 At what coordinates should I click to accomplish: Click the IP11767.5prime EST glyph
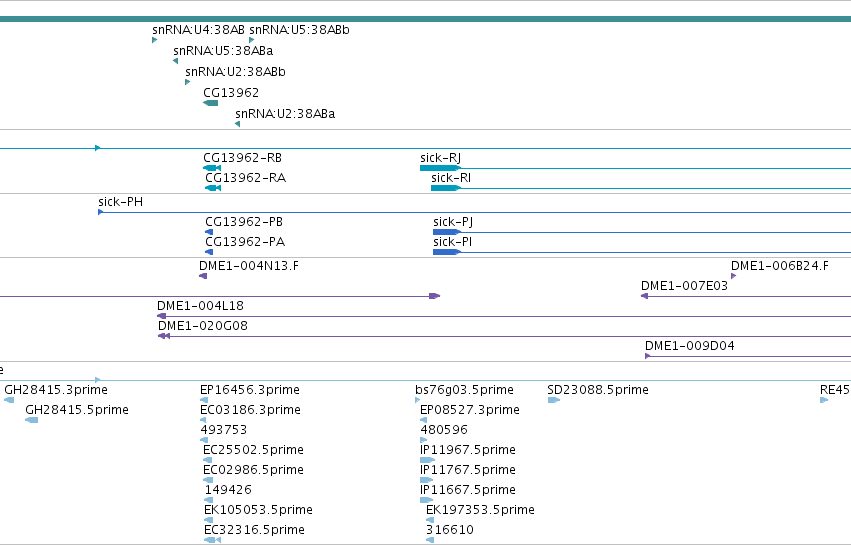pyautogui.click(x=427, y=480)
